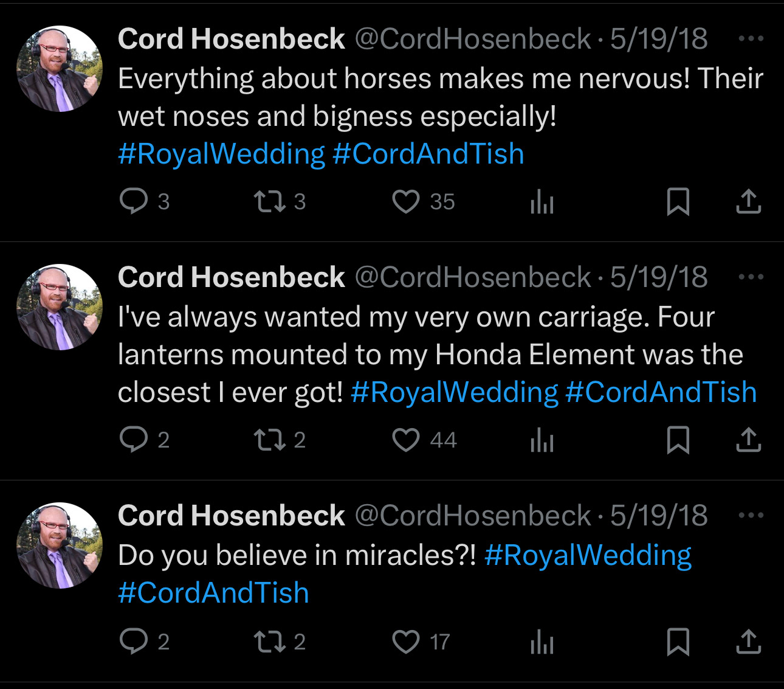Open Cord Hosenbeck's avatar on the carriage tweet
Screen dimensions: 784x689
point(60,307)
